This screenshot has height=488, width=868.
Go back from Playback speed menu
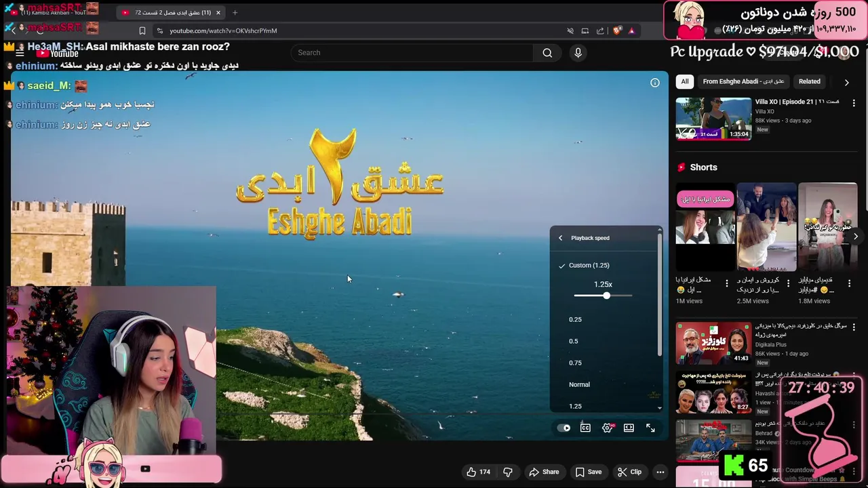[x=560, y=238]
